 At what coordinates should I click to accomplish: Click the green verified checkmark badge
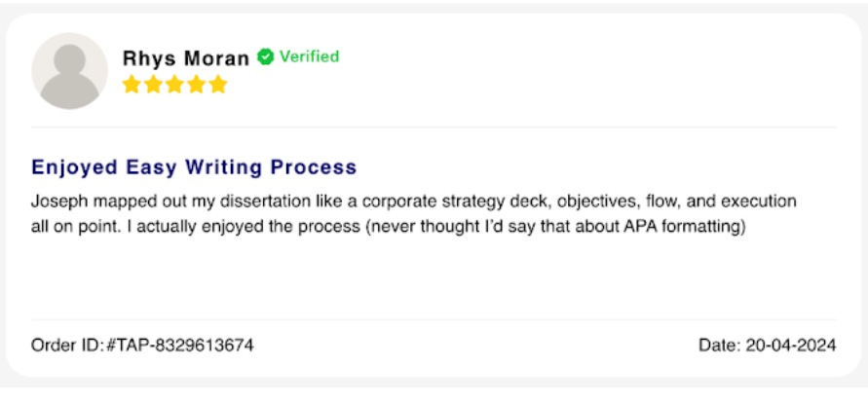click(266, 57)
